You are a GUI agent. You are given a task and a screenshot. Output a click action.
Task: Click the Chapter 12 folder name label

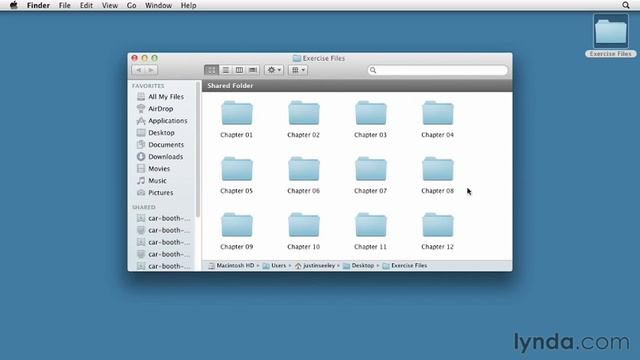(x=438, y=247)
